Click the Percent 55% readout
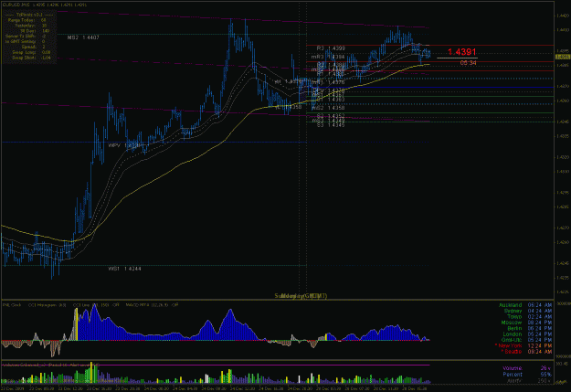 tap(526, 374)
